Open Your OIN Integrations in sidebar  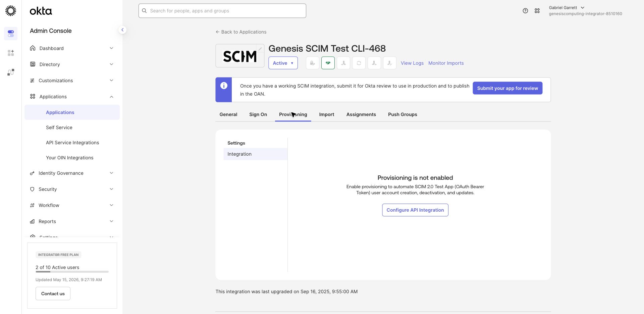pos(72,158)
